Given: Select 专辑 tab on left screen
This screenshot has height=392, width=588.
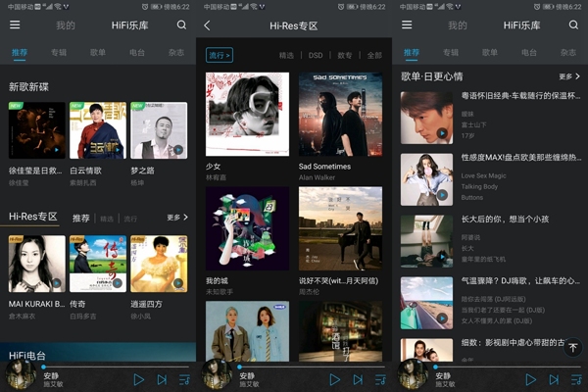Looking at the screenshot, I should (x=59, y=52).
